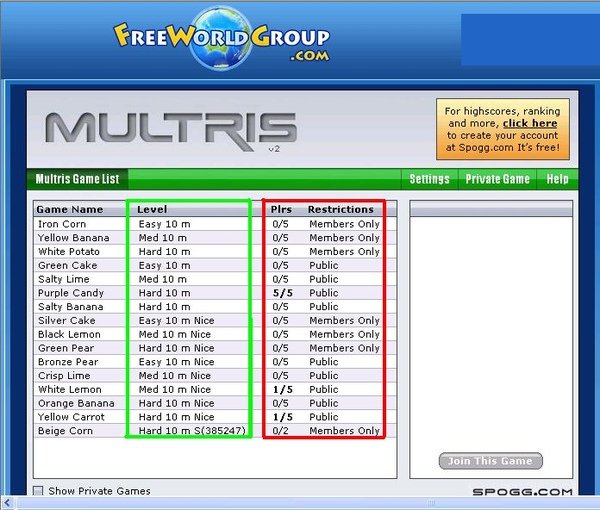This screenshot has height=510, width=600.
Task: Click Salty Banana's Public restriction
Action: pyautogui.click(x=324, y=307)
